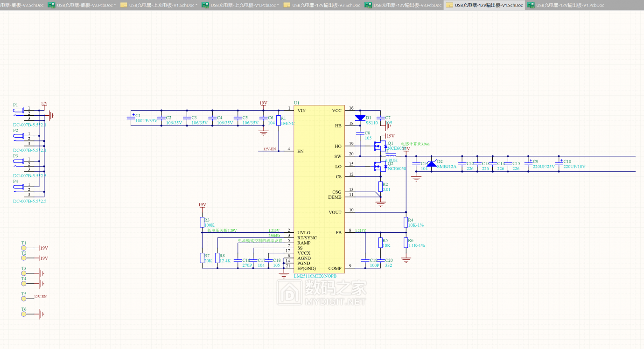Select sense resistor R2 symbol
The width and height of the screenshot is (644, 349).
pos(380,187)
